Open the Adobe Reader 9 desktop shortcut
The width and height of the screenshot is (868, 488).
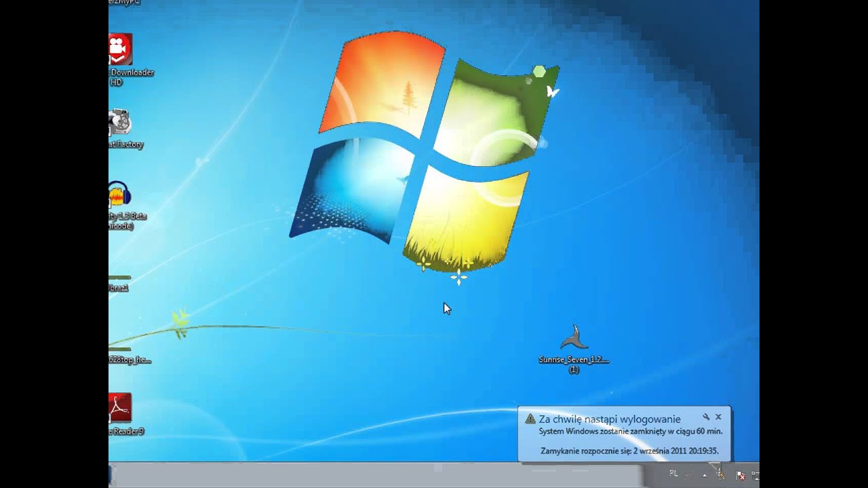click(120, 408)
